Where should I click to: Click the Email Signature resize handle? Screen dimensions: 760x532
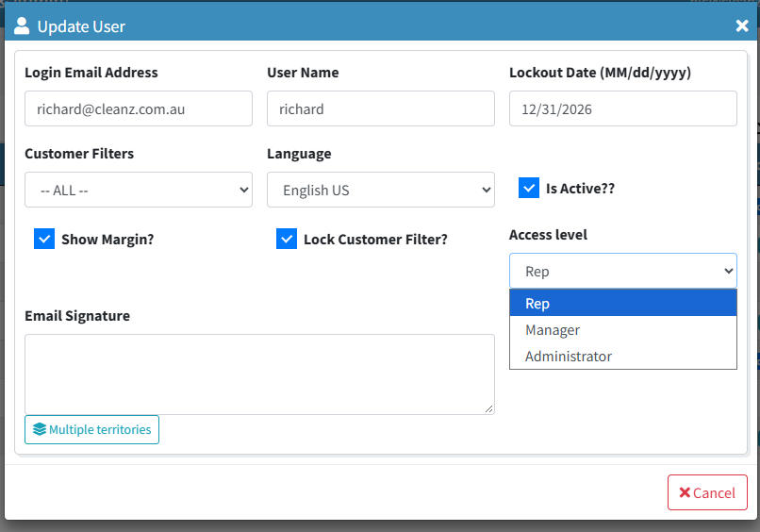pos(489,409)
